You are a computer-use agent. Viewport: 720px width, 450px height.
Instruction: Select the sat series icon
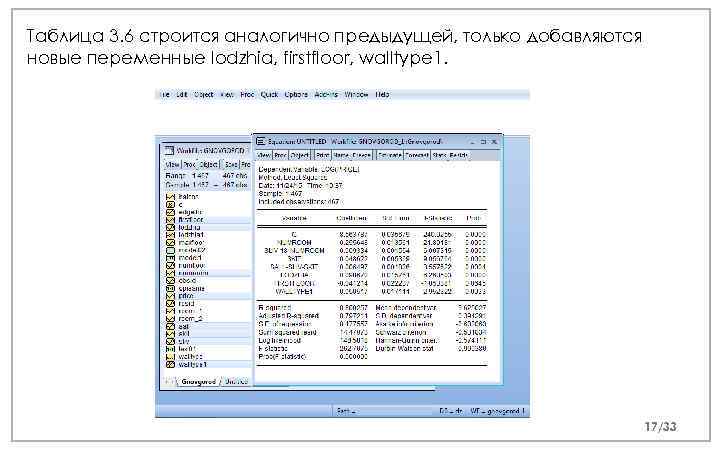[x=170, y=326]
